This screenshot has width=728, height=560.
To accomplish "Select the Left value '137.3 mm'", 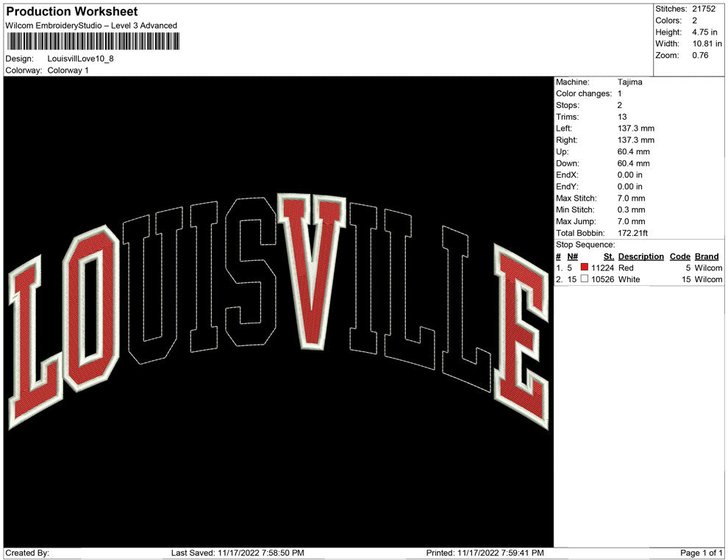I will [x=636, y=129].
